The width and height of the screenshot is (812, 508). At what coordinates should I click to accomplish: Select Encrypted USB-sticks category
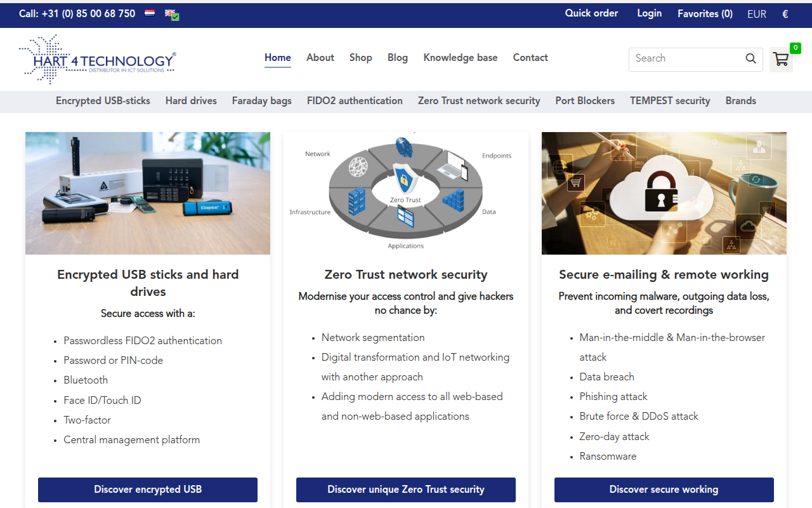click(103, 101)
